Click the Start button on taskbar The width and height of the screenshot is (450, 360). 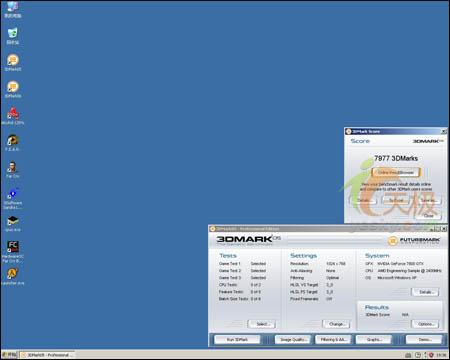click(x=10, y=355)
